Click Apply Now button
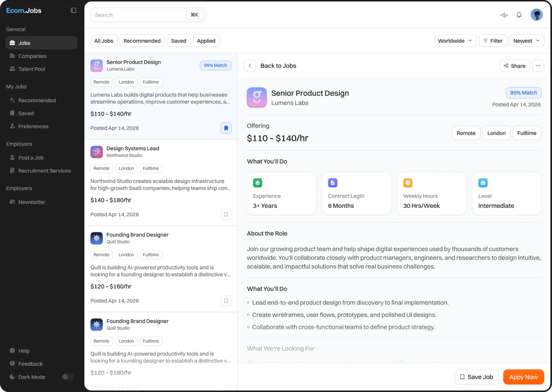 [x=524, y=377]
